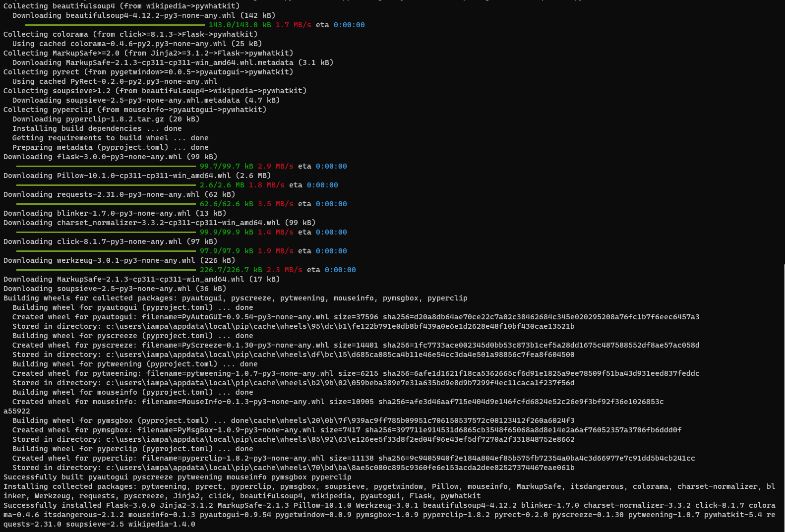Click the "filename=pyperclip-1.8.2-py3-none-any.whl" text
785x532 pixels.
pos(233,458)
